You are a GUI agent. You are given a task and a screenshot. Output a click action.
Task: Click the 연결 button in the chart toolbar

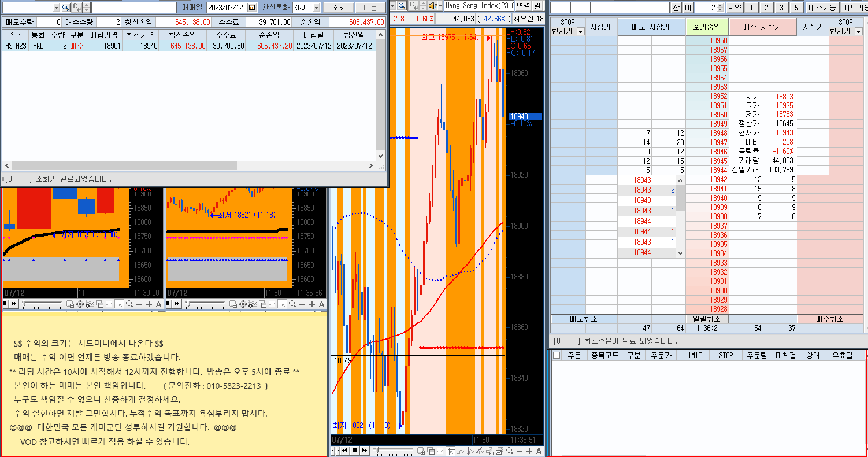[x=523, y=6]
